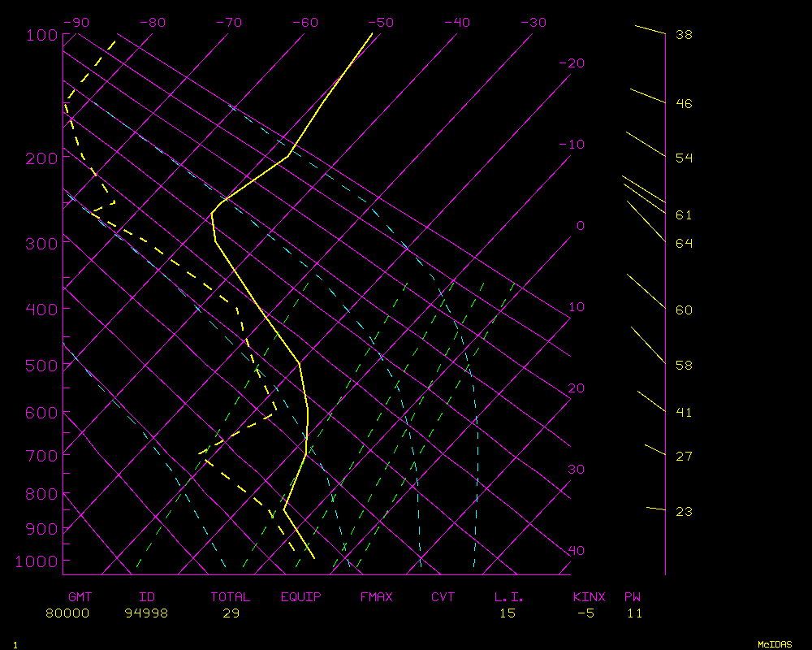Click the EQUIP header label
The width and height of the screenshot is (812, 650).
click(301, 597)
